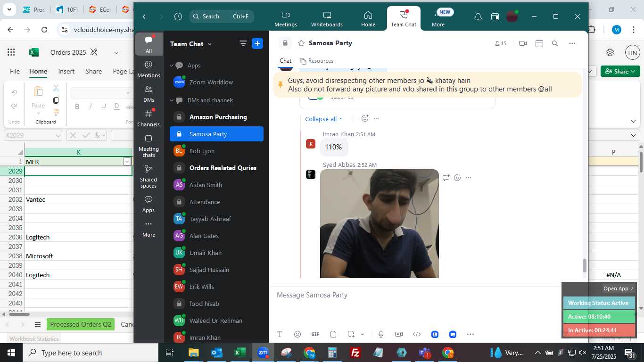The image size is (644, 362).
Task: Open Excel from the Windows taskbar
Action: [x=240, y=353]
